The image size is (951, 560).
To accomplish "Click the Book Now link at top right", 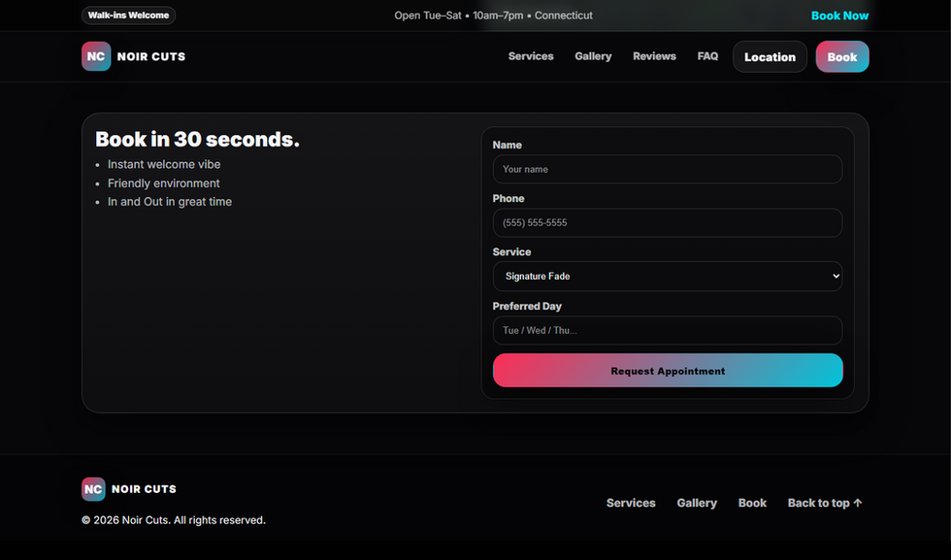I will (839, 16).
